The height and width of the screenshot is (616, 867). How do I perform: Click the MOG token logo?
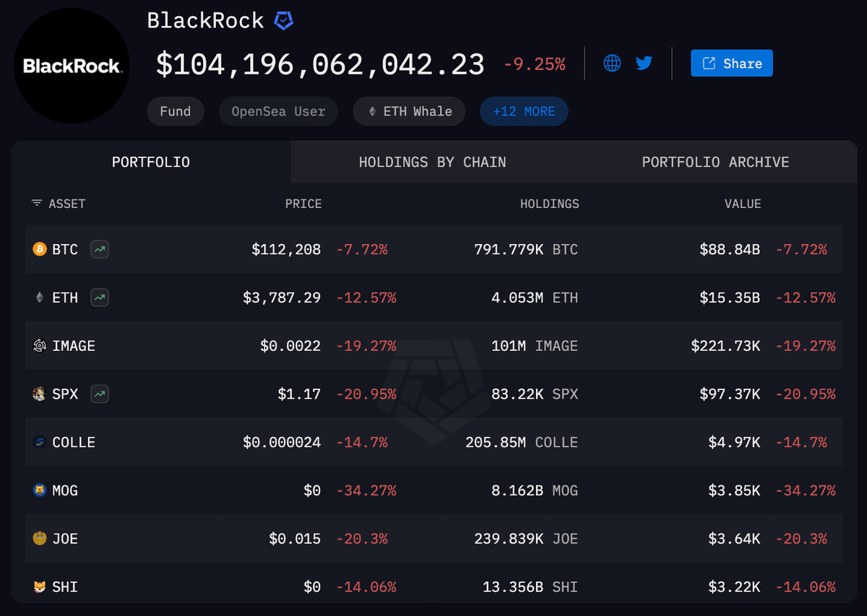tap(40, 491)
